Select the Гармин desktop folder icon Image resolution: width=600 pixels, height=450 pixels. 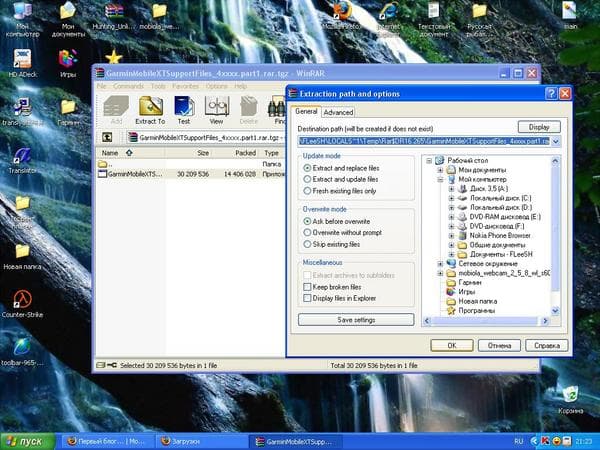[68, 113]
